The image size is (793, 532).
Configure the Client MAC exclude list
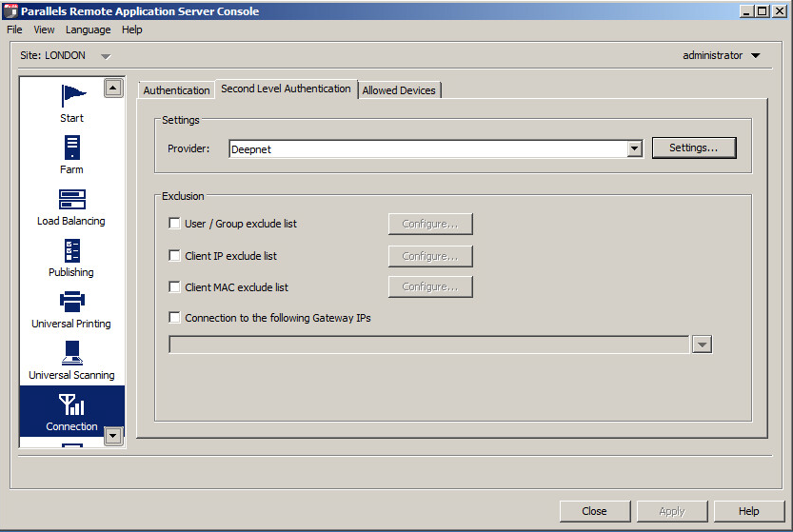430,286
